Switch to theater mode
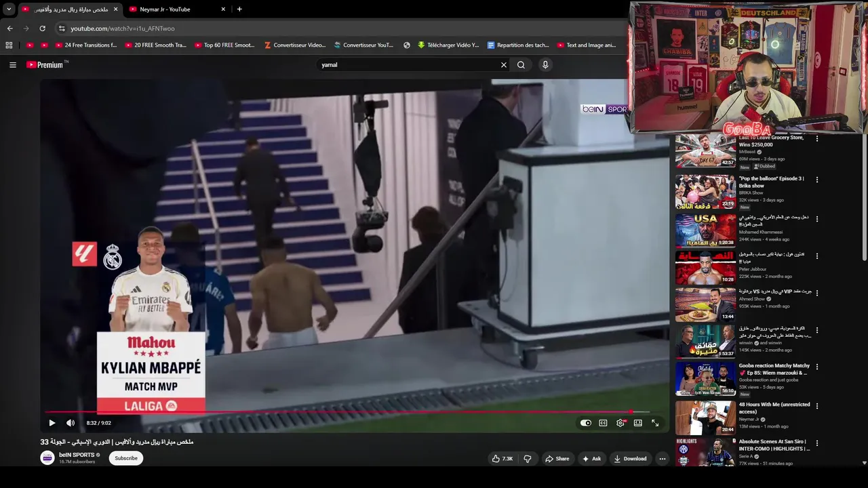Image resolution: width=868 pixels, height=488 pixels. [x=638, y=423]
